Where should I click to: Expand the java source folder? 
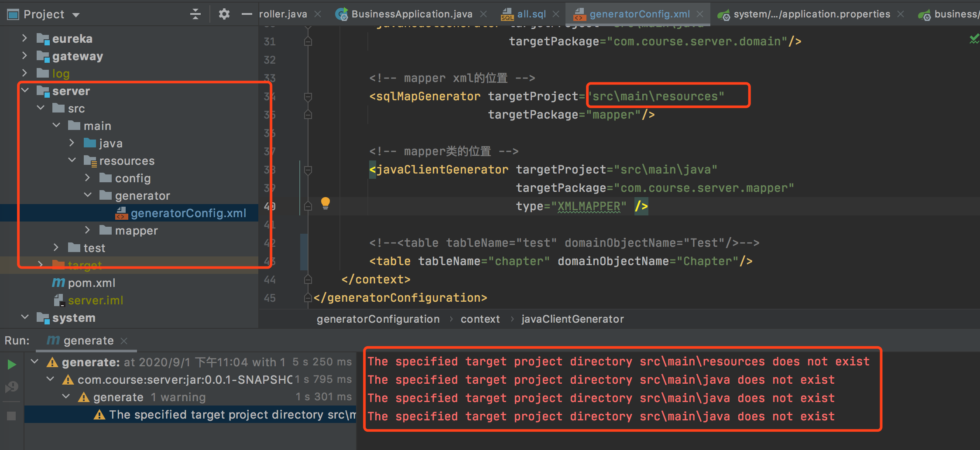tap(72, 143)
